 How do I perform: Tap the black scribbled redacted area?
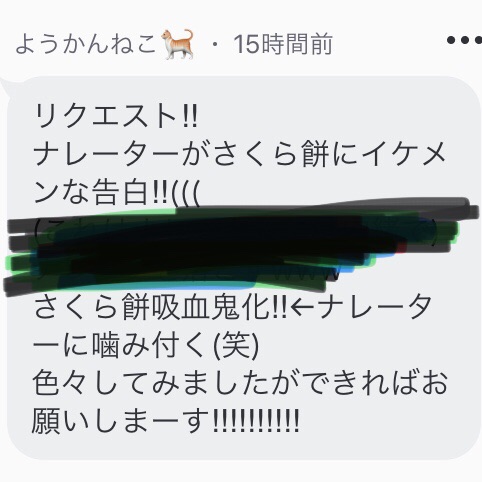click(240, 247)
